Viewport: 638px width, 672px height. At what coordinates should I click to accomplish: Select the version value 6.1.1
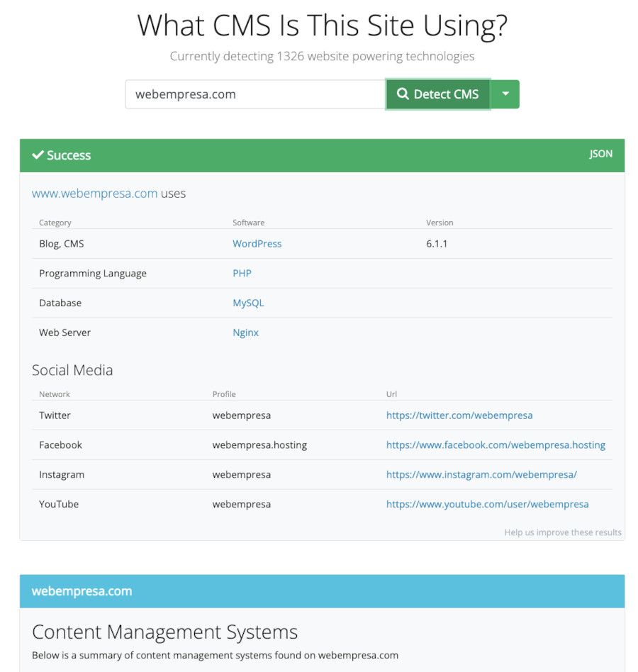coord(437,244)
